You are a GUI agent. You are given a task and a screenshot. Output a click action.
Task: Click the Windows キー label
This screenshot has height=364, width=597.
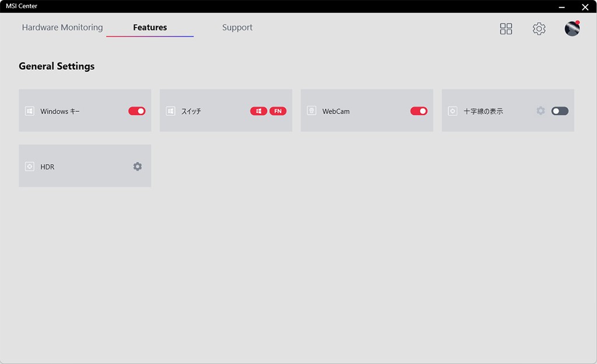[60, 111]
